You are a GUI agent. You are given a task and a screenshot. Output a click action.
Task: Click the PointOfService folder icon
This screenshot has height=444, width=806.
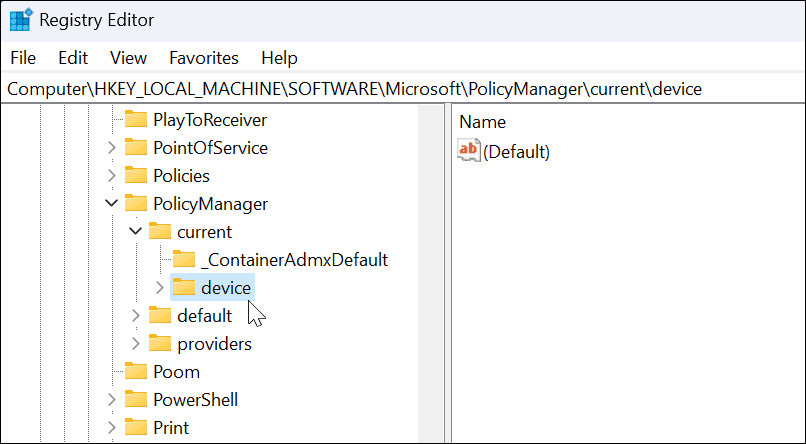click(x=136, y=148)
